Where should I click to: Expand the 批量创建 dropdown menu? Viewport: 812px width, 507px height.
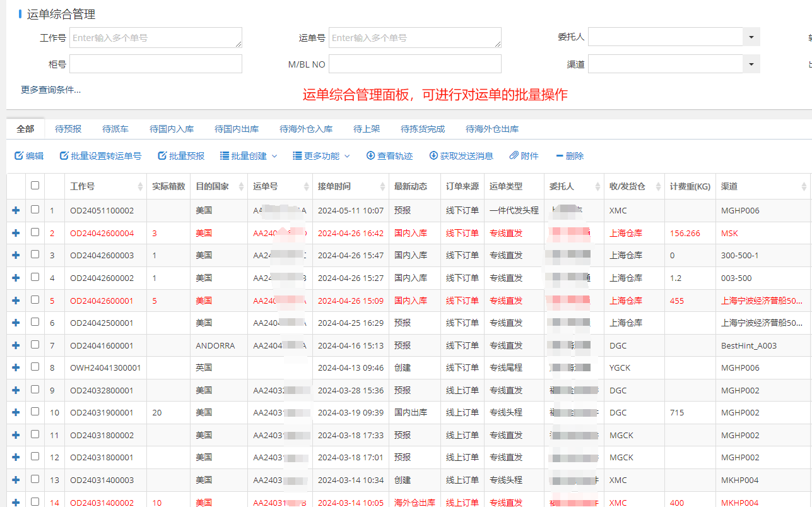[x=249, y=156]
